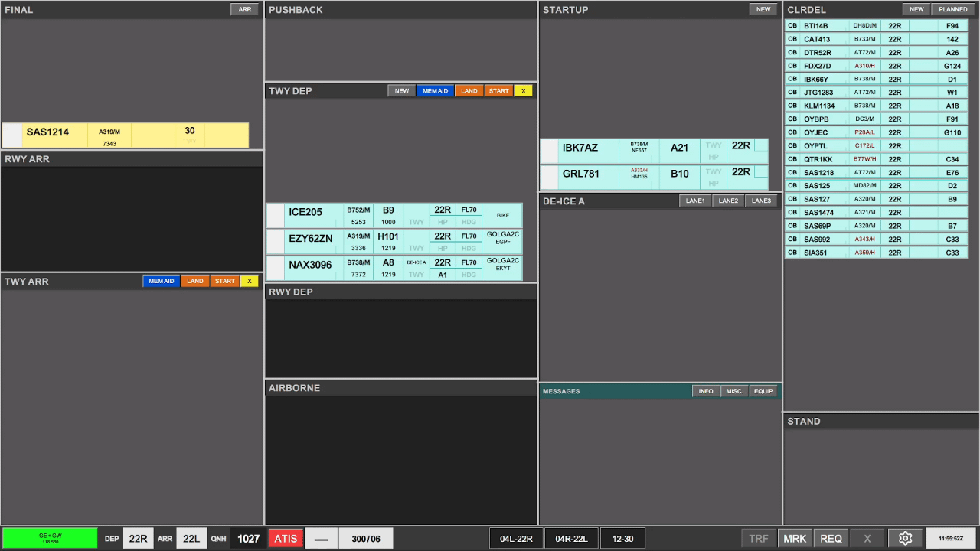The height and width of the screenshot is (551, 980).
Task: Open INFO messages tab
Action: pyautogui.click(x=706, y=391)
